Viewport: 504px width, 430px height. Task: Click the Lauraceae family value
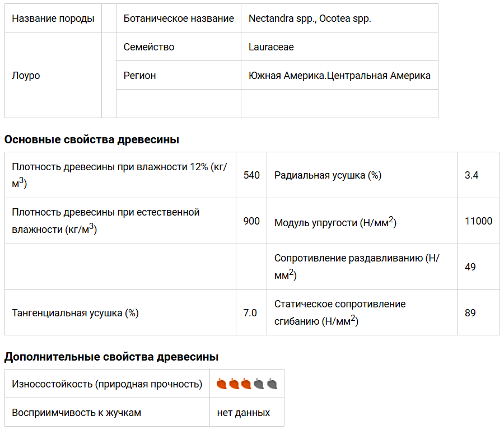tap(271, 47)
